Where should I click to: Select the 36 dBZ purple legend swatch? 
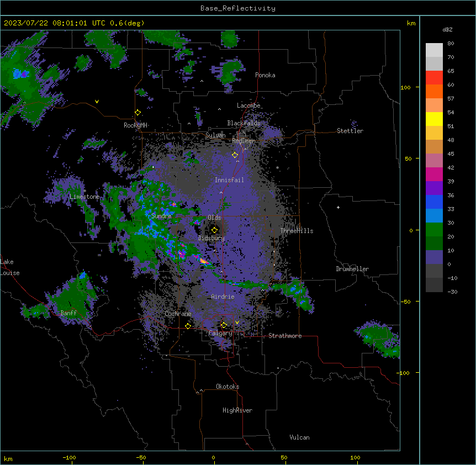point(434,188)
